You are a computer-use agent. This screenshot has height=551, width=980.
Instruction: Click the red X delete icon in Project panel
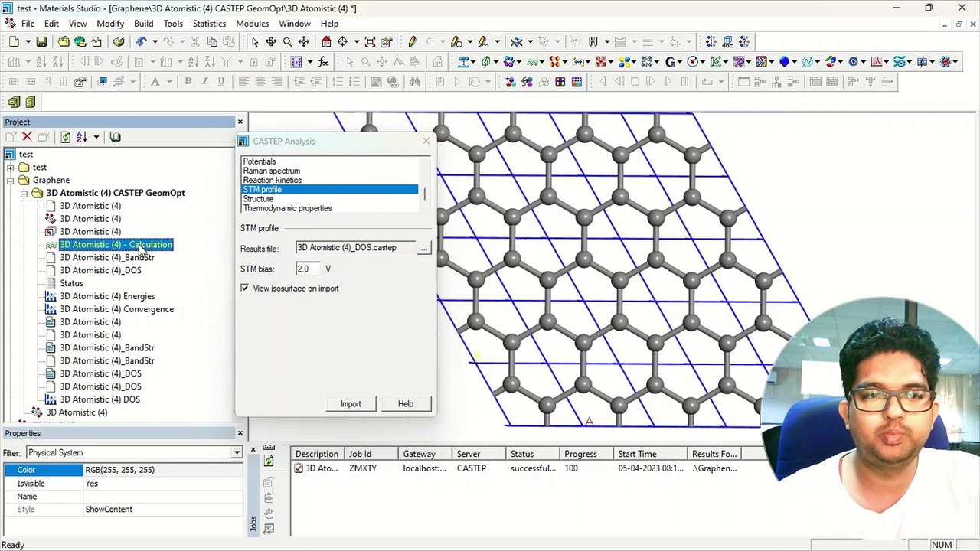coord(27,137)
